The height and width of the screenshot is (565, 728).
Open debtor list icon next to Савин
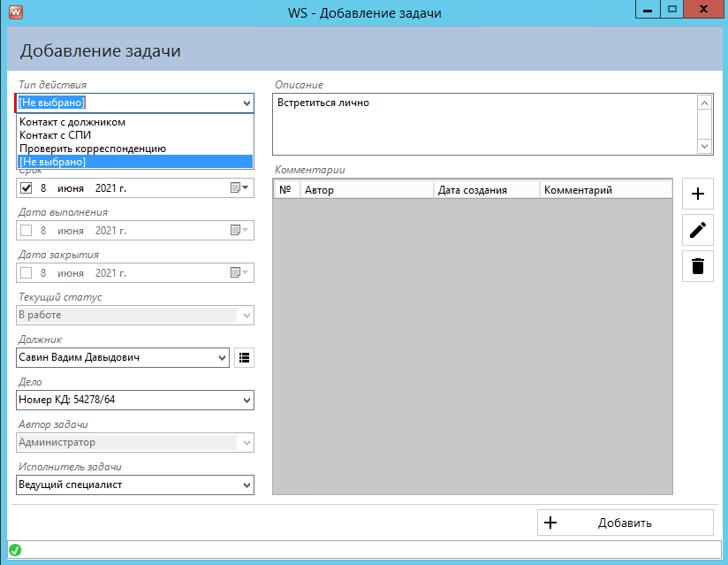(x=244, y=357)
